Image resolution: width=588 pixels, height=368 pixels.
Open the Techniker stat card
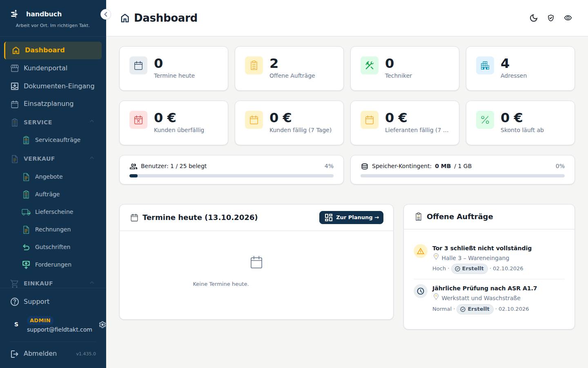405,68
